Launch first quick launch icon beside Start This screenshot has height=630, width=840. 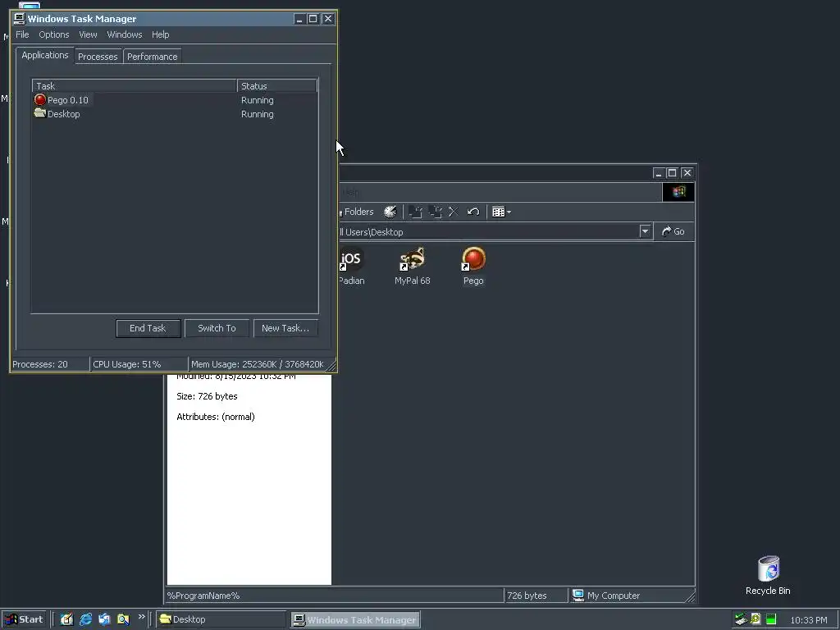pyautogui.click(x=66, y=620)
